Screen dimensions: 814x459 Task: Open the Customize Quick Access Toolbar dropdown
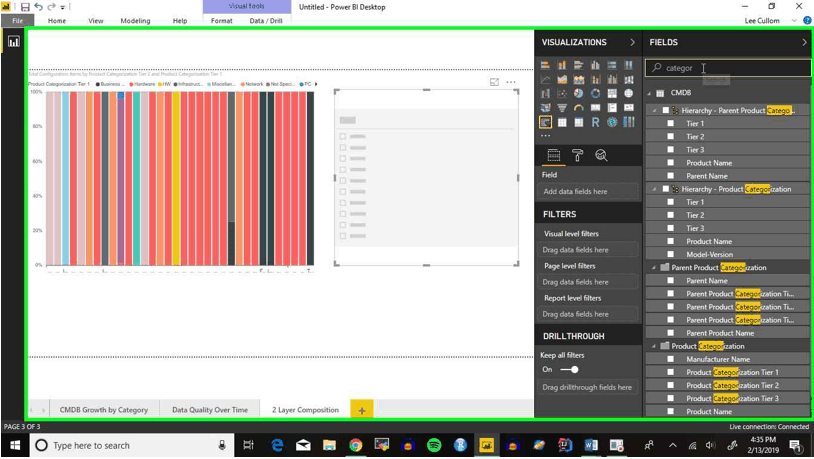(x=63, y=7)
